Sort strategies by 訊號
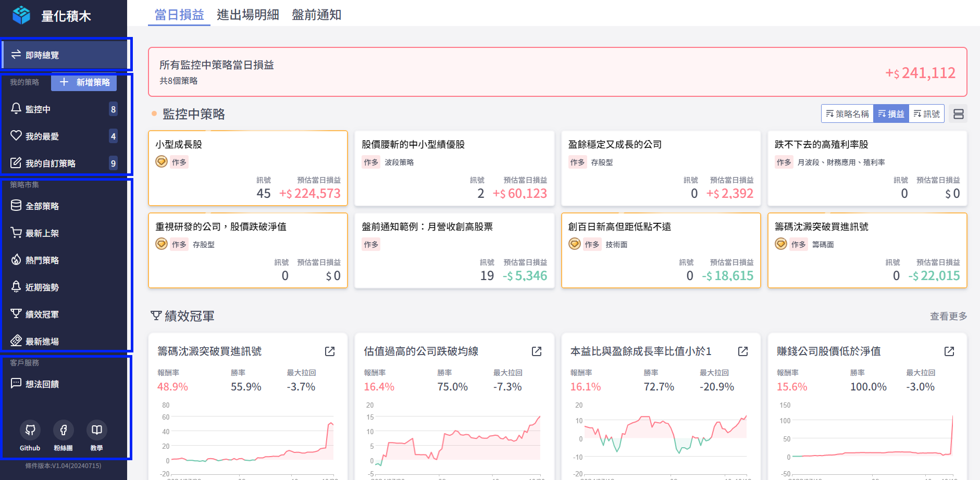980x480 pixels. 926,114
